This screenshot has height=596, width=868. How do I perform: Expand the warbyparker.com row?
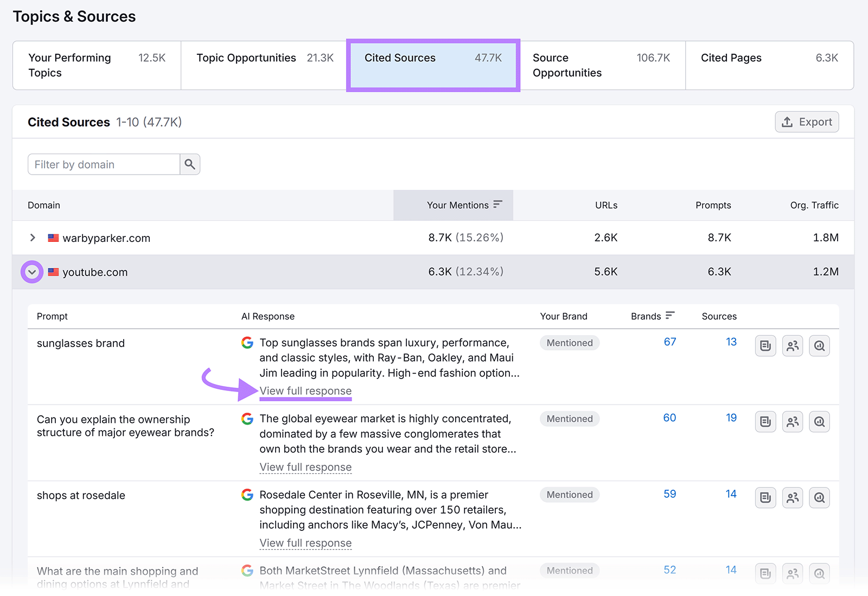point(33,238)
